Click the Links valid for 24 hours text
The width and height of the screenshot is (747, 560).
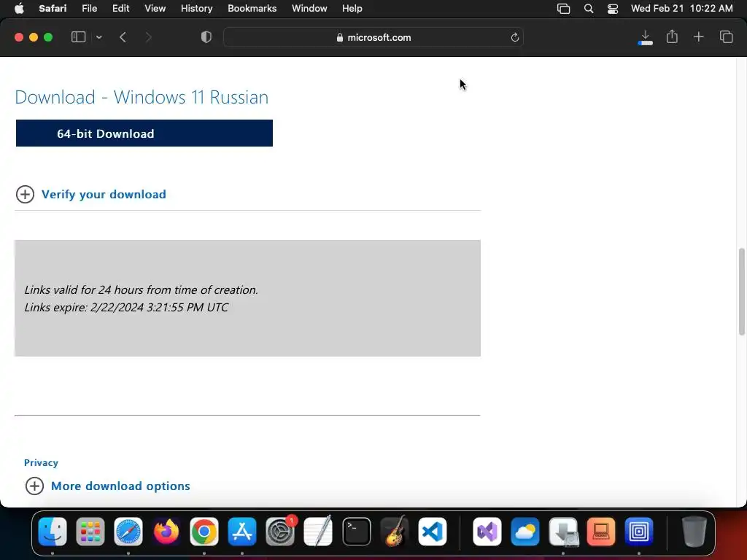[141, 289]
